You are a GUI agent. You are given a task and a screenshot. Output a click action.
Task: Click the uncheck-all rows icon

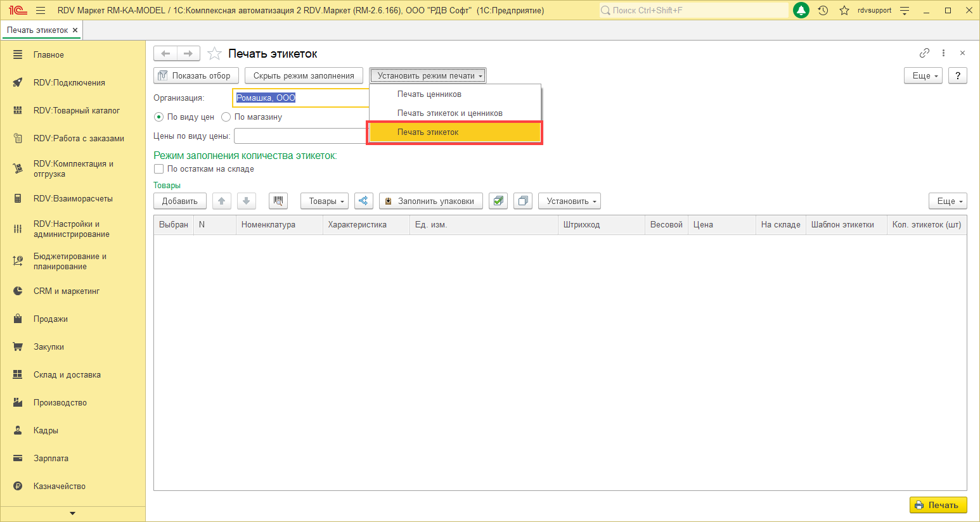[523, 201]
